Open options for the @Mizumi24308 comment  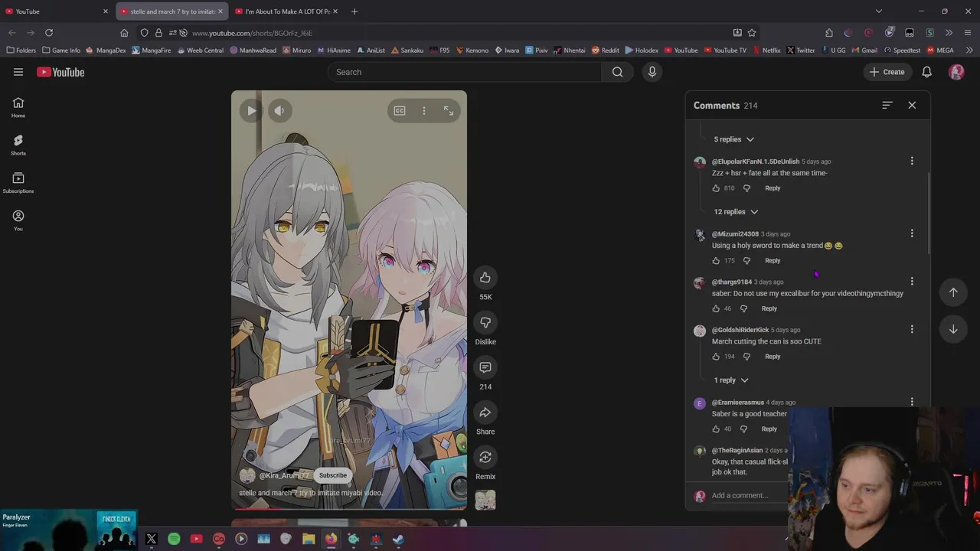coord(912,233)
